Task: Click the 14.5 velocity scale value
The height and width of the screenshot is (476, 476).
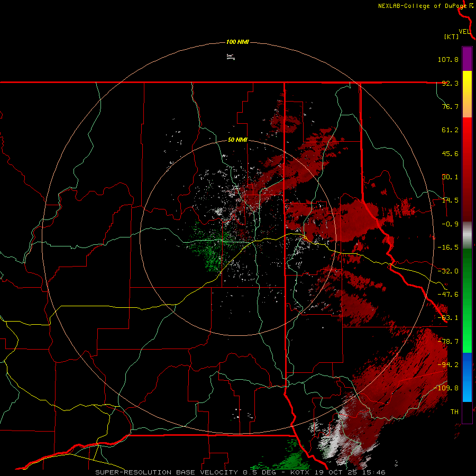Action: pyautogui.click(x=450, y=200)
